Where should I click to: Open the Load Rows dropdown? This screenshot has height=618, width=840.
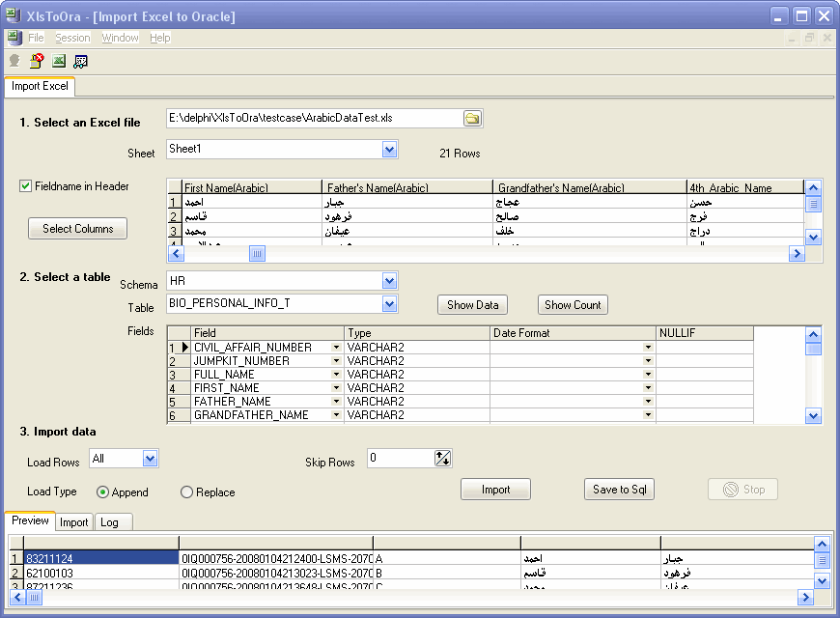[150, 459]
